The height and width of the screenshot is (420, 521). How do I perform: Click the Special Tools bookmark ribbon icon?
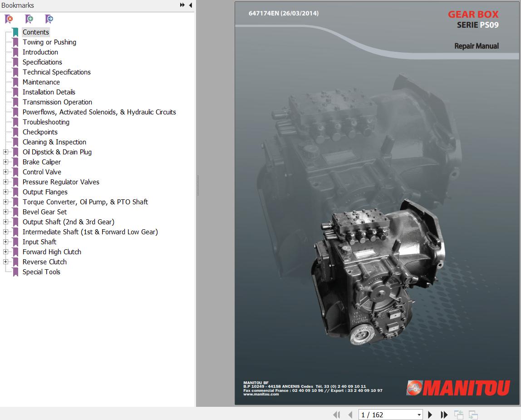15,272
